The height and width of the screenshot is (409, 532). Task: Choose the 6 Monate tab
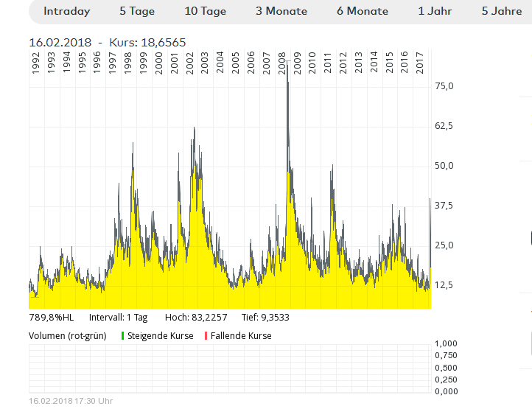(x=363, y=11)
